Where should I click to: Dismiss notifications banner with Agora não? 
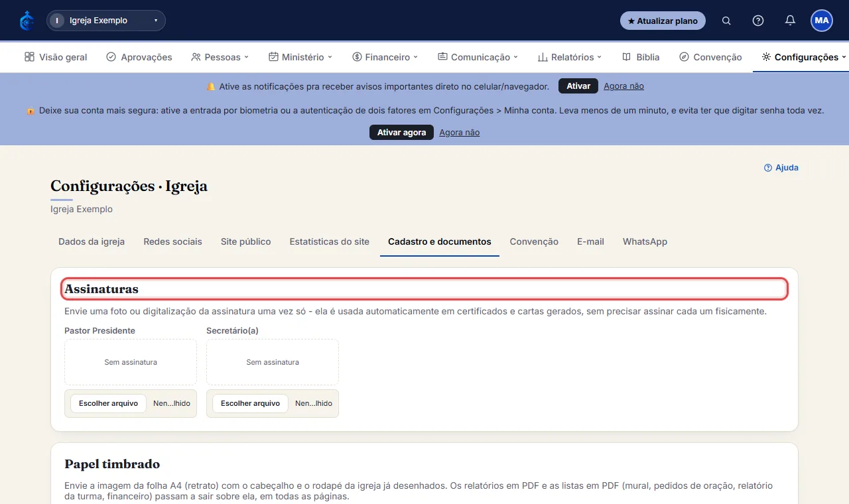(623, 86)
